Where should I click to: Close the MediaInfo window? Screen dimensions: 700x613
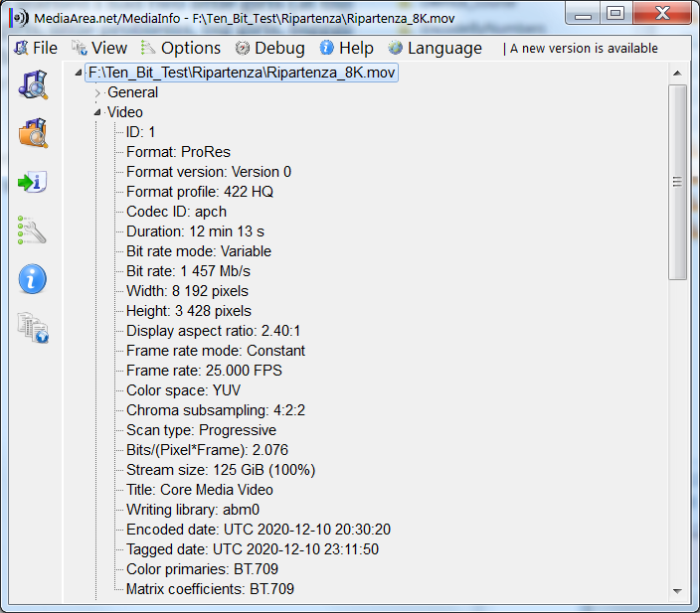[662, 13]
